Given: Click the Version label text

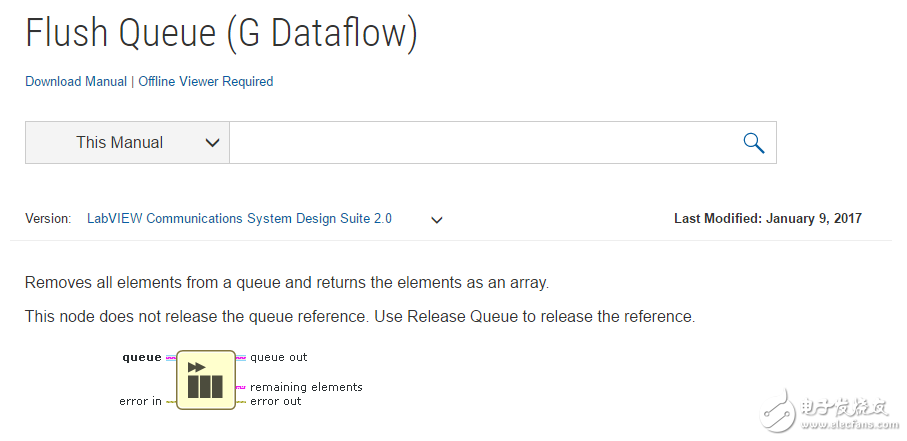Looking at the screenshot, I should coord(48,219).
